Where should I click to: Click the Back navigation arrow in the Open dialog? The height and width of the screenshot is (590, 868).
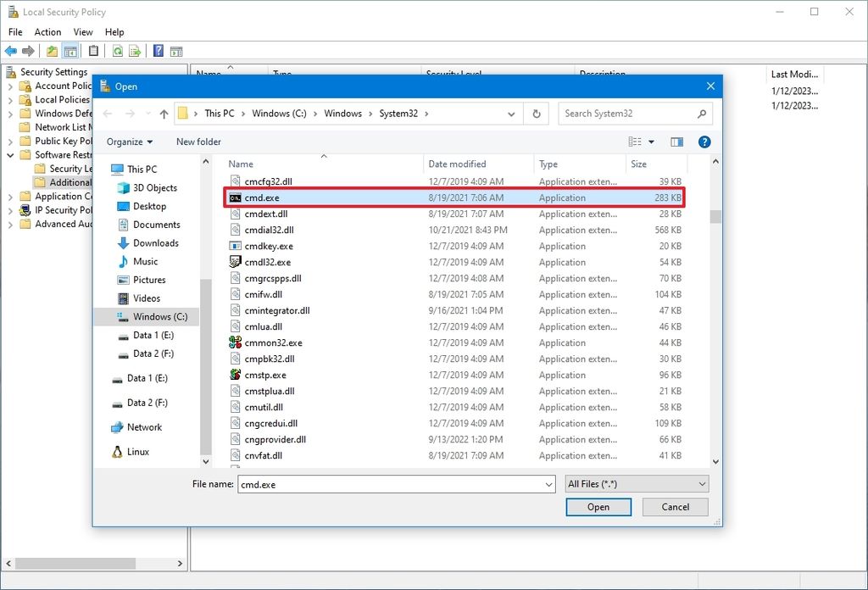(108, 113)
